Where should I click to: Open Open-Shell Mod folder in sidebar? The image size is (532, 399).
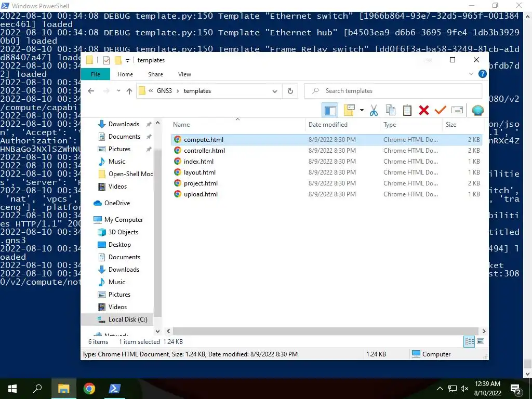click(126, 174)
